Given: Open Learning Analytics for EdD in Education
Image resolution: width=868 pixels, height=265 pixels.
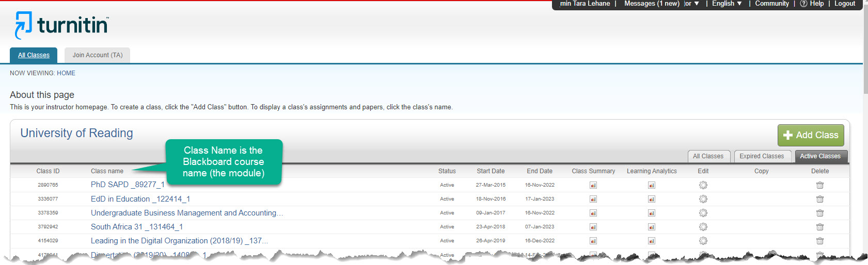Looking at the screenshot, I should (x=652, y=199).
